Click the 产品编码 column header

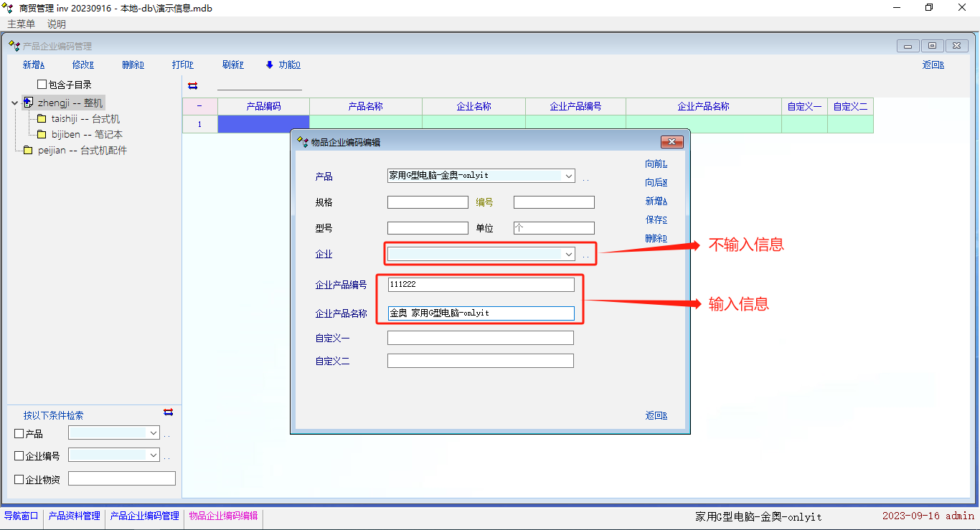click(x=263, y=106)
